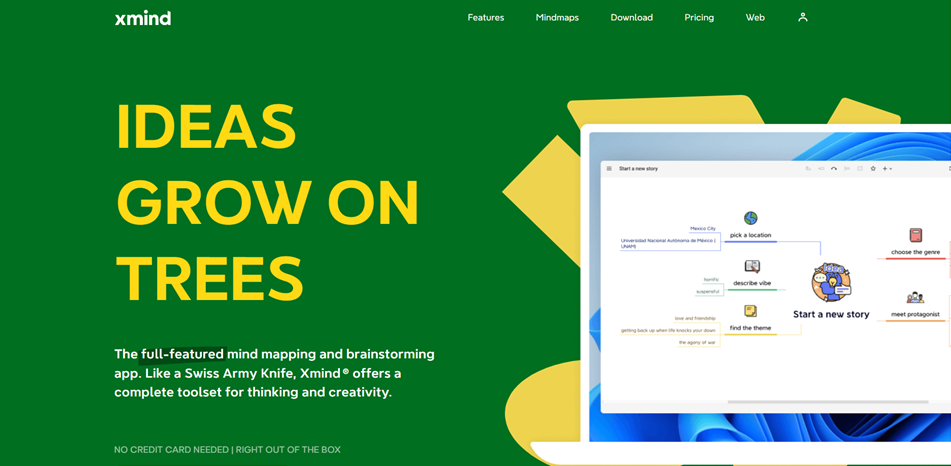Click the 'IDEAS GROW ON TREES' headline
The image size is (951, 466).
(267, 202)
